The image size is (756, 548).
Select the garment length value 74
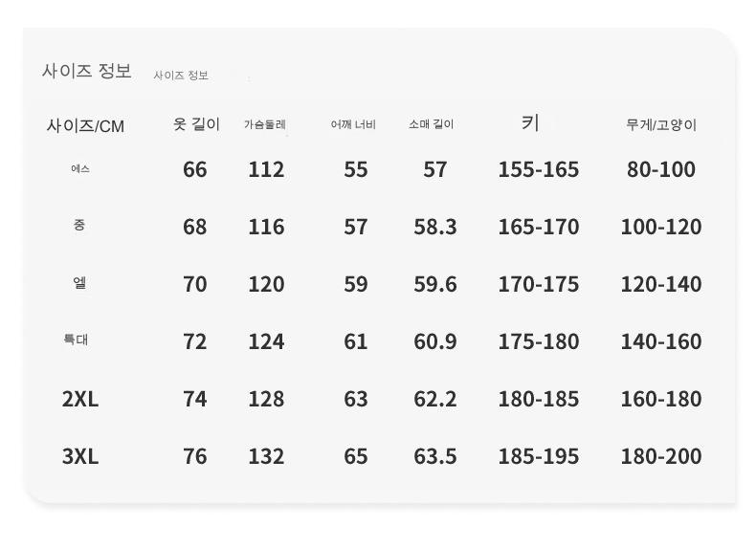coord(195,399)
